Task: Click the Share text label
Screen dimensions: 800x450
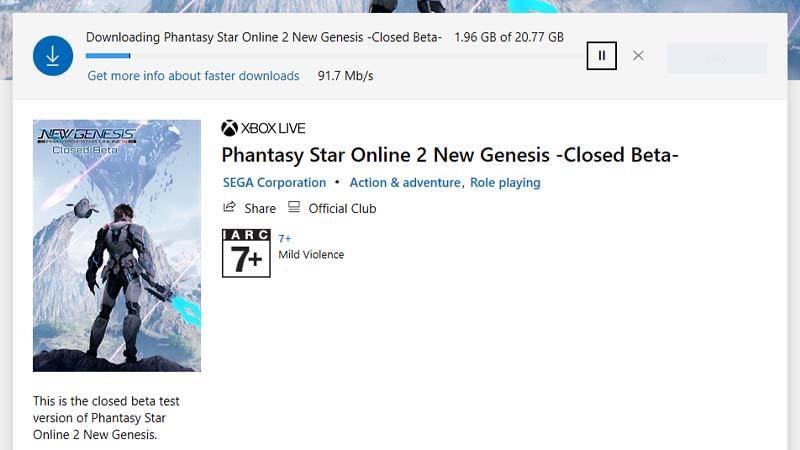Action: tap(260, 209)
